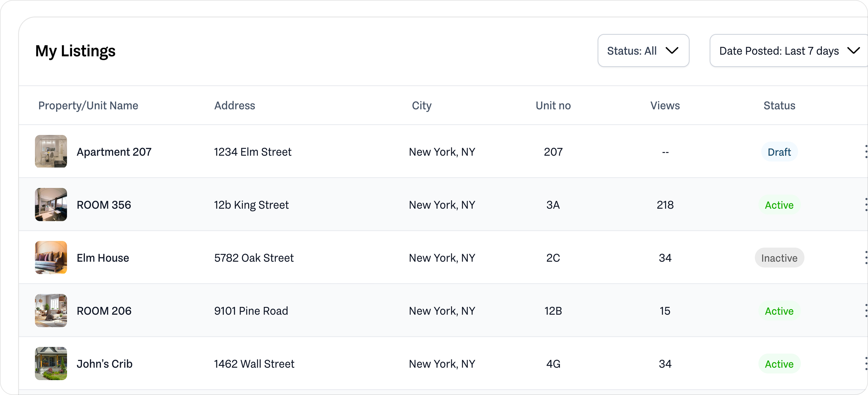Click New York, NY in ROOM 206 row
The height and width of the screenshot is (395, 868).
coord(442,311)
